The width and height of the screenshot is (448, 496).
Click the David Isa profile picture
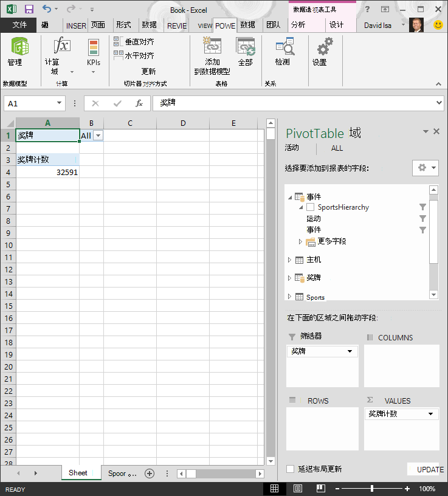(416, 25)
